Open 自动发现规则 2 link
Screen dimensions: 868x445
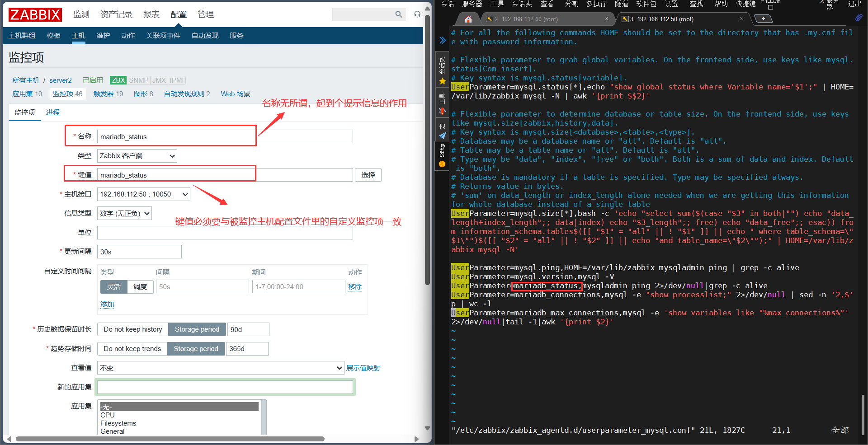point(187,94)
